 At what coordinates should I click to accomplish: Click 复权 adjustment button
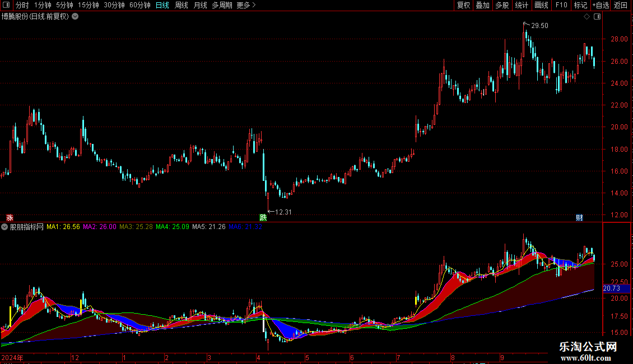463,5
